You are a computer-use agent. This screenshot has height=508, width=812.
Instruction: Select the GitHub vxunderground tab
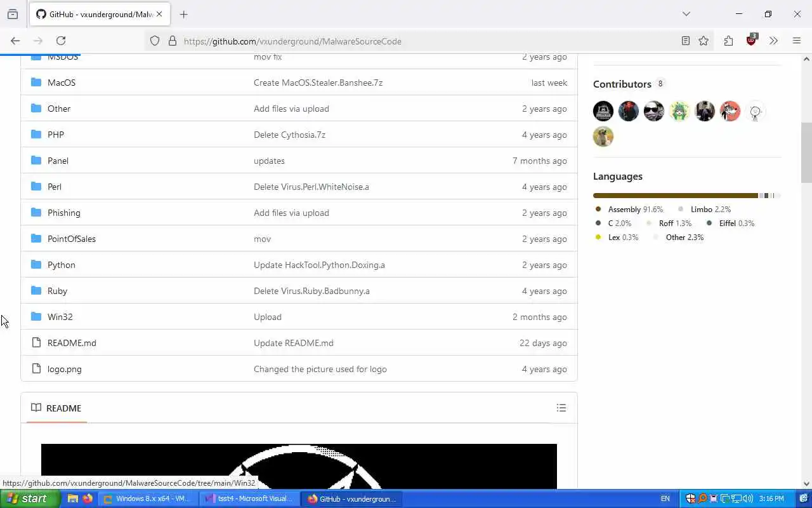100,14
